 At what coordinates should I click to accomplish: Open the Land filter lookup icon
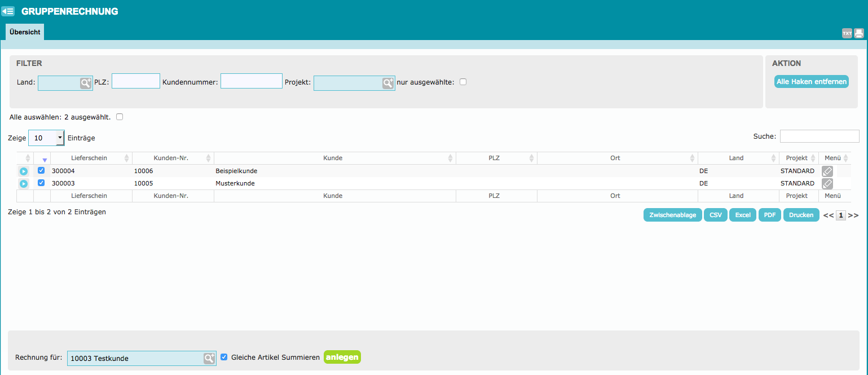(85, 83)
